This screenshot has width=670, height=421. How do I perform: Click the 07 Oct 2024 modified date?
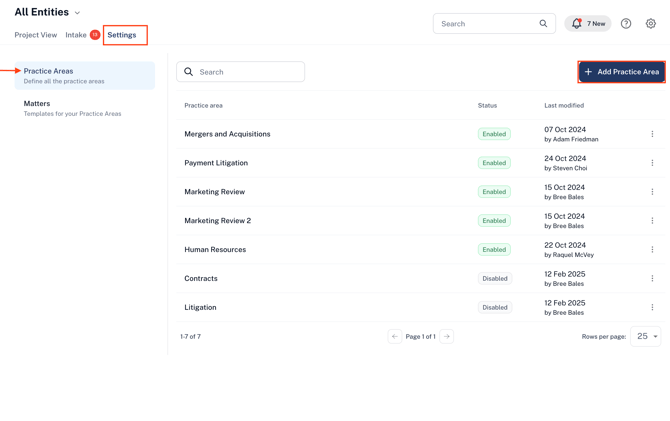565,130
